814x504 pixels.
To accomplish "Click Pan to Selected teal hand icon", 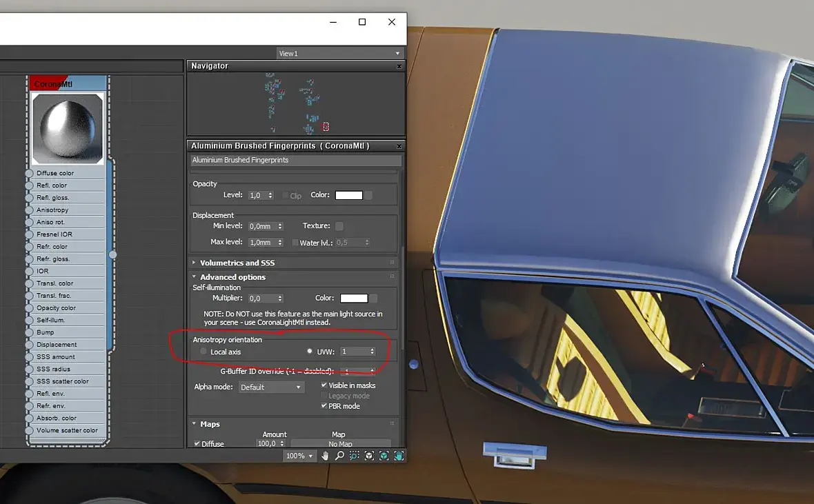I will click(399, 456).
